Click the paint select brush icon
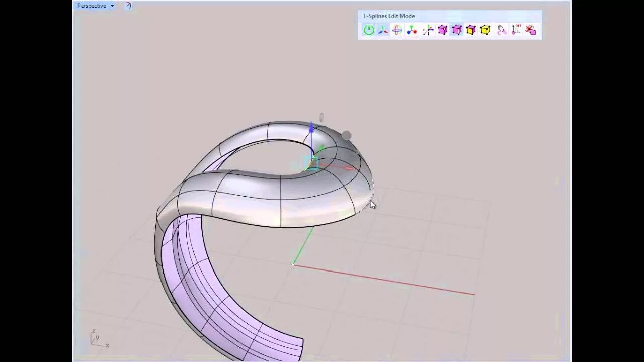644x362 pixels. (x=502, y=30)
